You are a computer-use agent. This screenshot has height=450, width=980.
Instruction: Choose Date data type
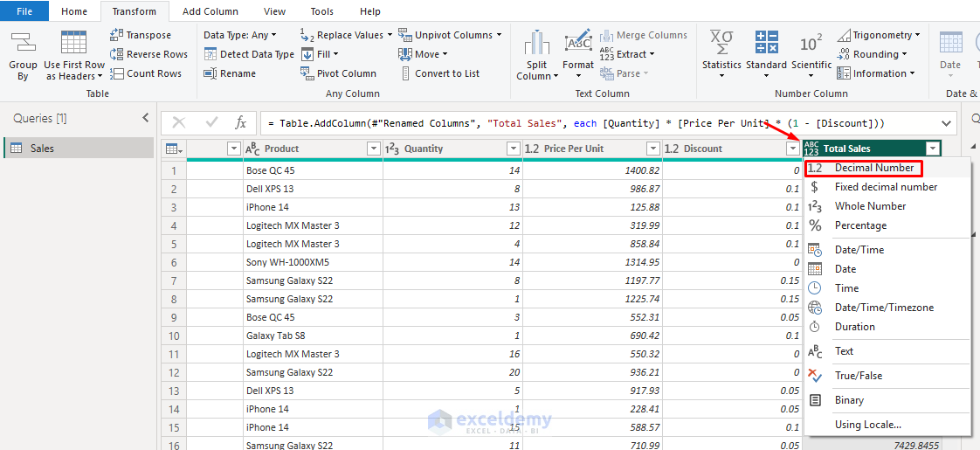click(887, 269)
